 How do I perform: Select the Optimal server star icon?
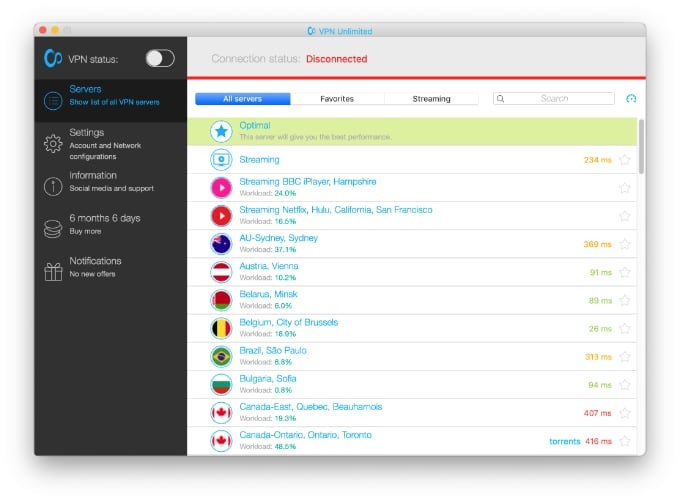(x=221, y=131)
